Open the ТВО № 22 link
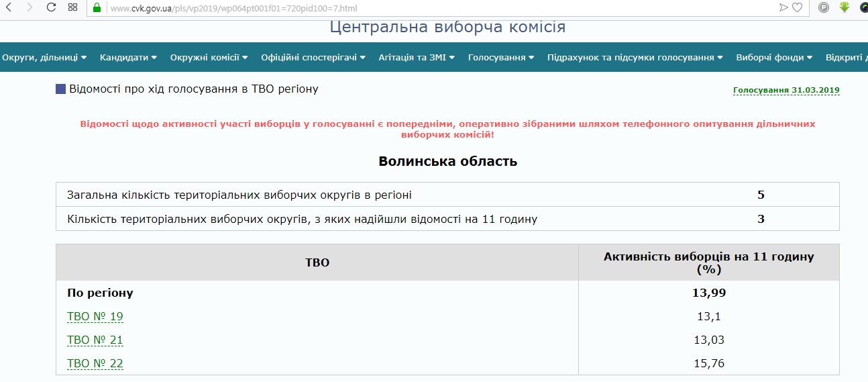Viewport: 868px width, 382px height. pos(95,364)
